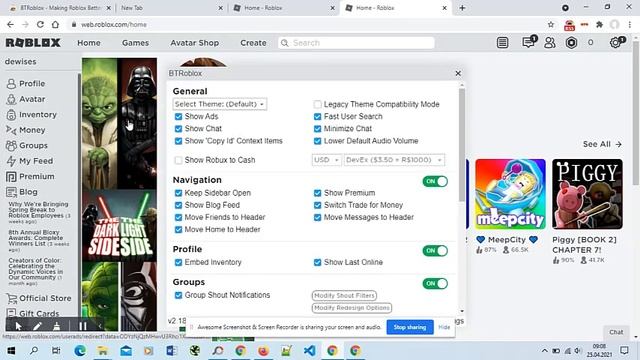Image resolution: width=640 pixels, height=360 pixels.
Task: Open Word from the taskbar
Action: [x=171, y=350]
